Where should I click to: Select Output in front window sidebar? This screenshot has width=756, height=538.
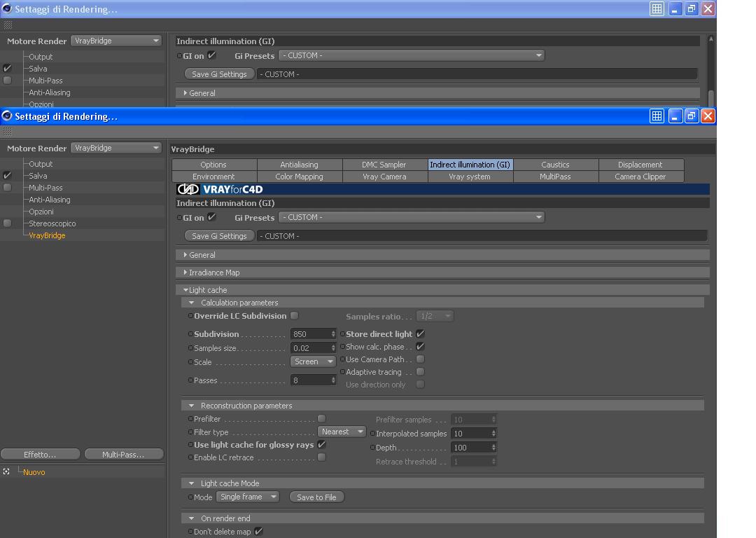click(41, 163)
